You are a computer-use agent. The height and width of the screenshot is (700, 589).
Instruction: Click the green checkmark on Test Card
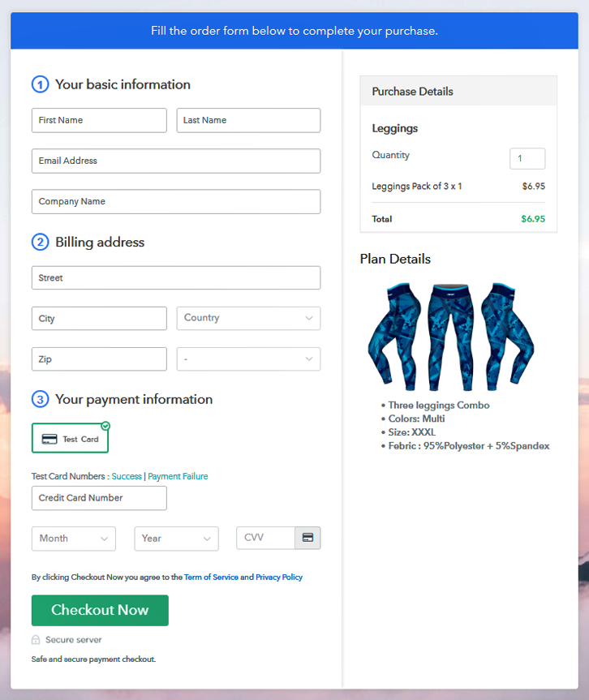coord(105,426)
